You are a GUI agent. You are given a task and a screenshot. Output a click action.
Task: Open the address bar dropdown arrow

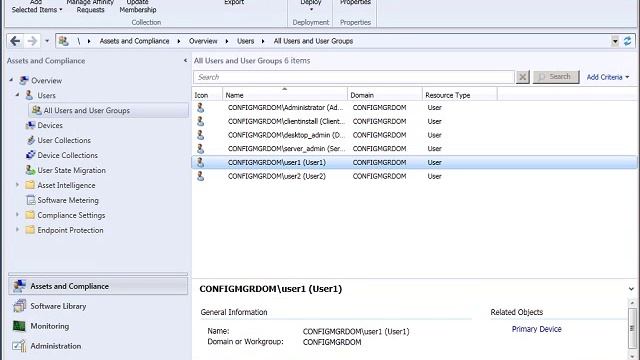click(615, 41)
